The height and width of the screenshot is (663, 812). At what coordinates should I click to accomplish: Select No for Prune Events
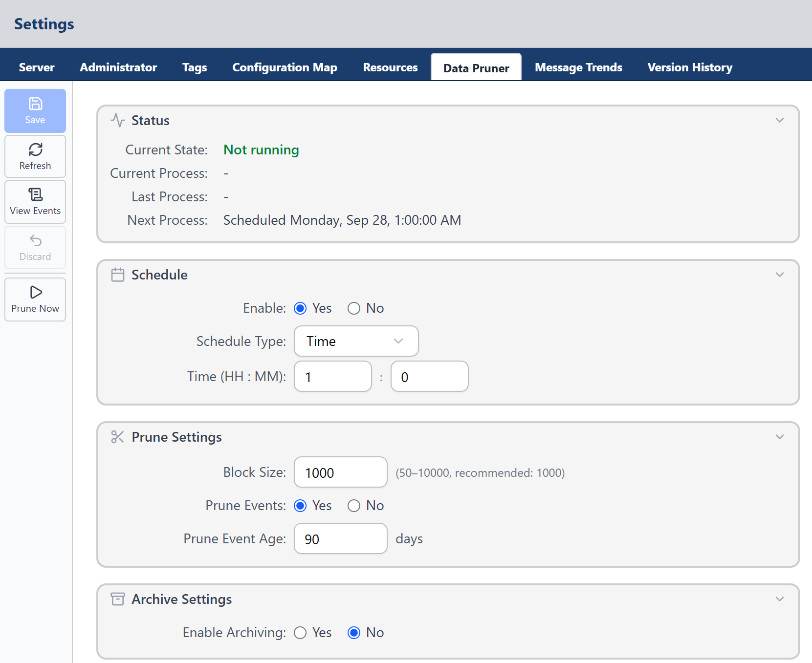click(x=354, y=506)
